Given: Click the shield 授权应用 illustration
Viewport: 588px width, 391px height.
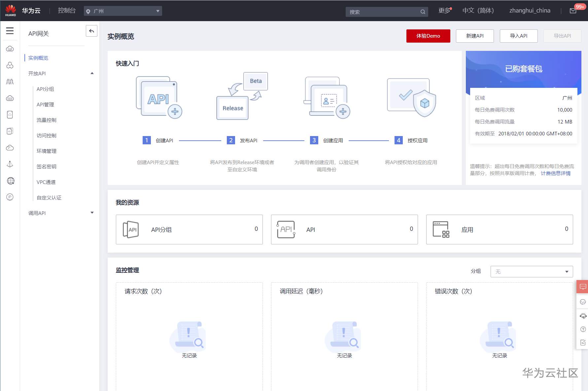Looking at the screenshot, I should point(411,97).
